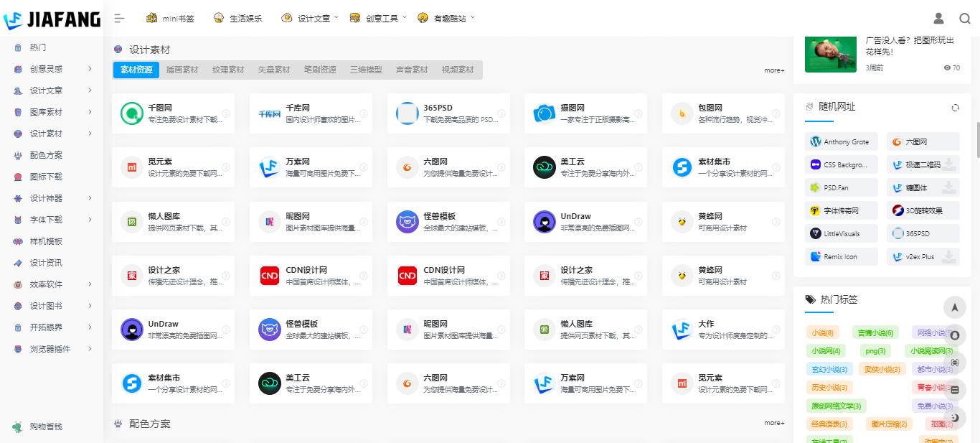Click the back-to-top arrow floating button
The height and width of the screenshot is (443, 980).
[955, 307]
